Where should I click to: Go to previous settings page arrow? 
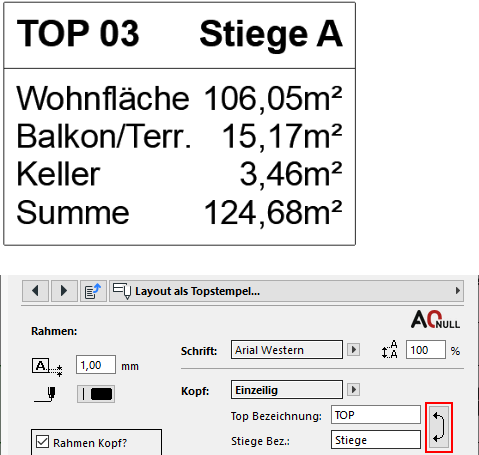coord(36,291)
